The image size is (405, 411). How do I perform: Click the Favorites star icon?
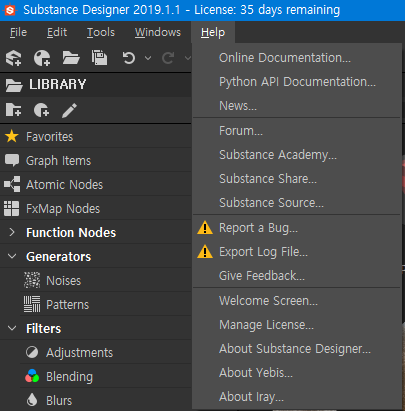[12, 136]
